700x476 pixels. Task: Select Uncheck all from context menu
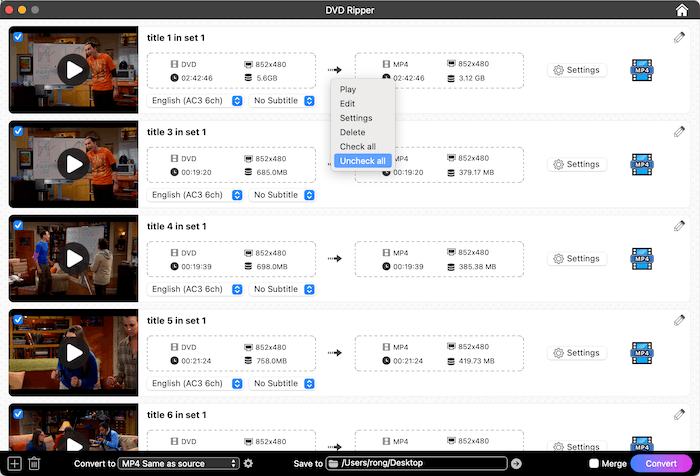[362, 161]
